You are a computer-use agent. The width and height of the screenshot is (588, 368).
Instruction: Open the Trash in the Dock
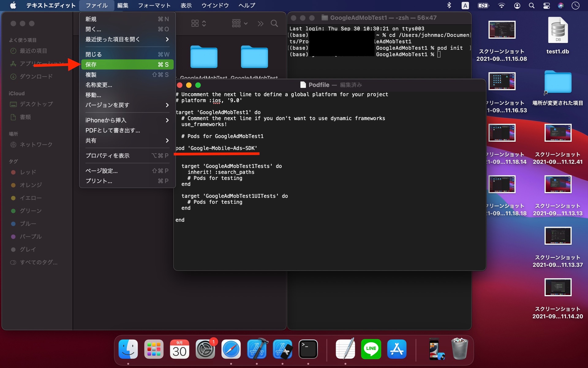459,349
